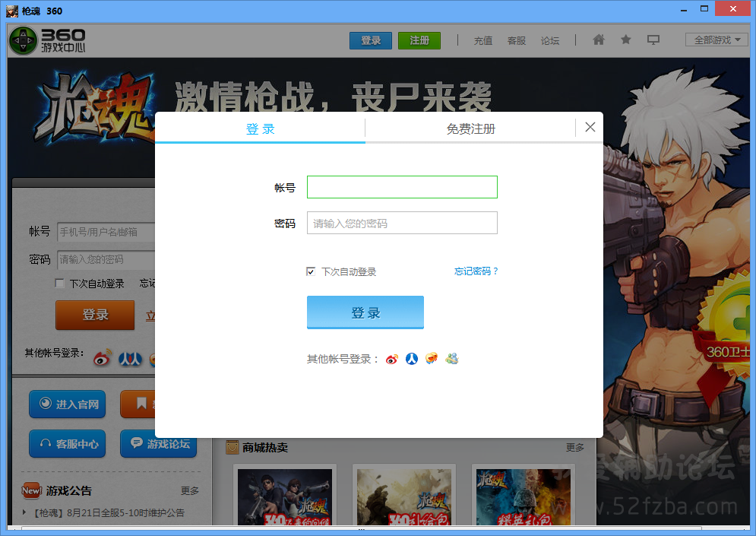Click the green 注册 button in top bar
This screenshot has width=756, height=536.
click(419, 40)
